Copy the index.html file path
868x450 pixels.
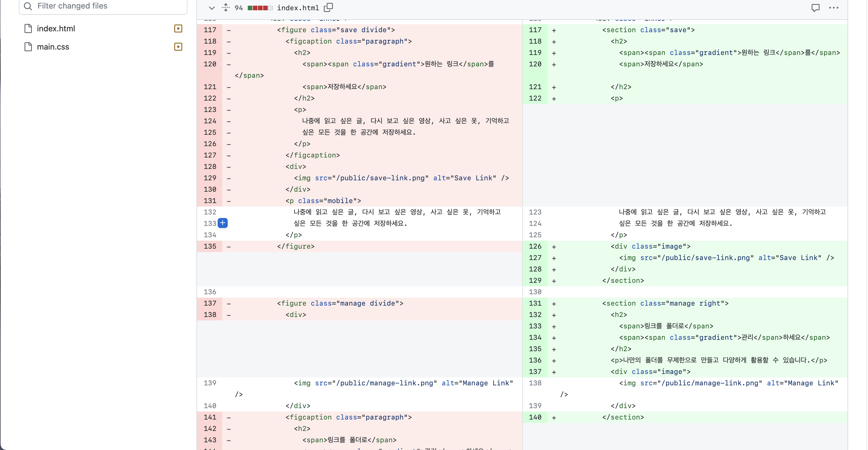328,7
